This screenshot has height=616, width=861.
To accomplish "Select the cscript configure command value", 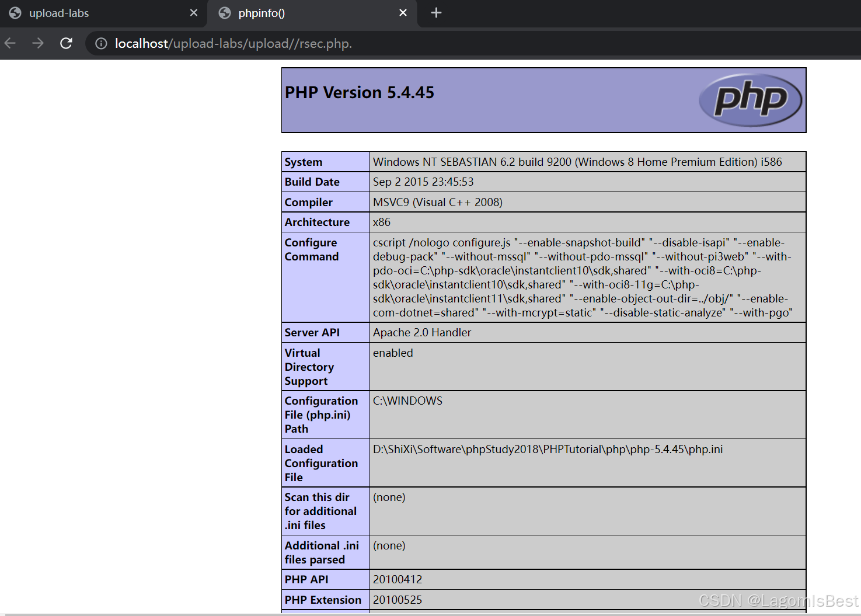I will click(583, 277).
